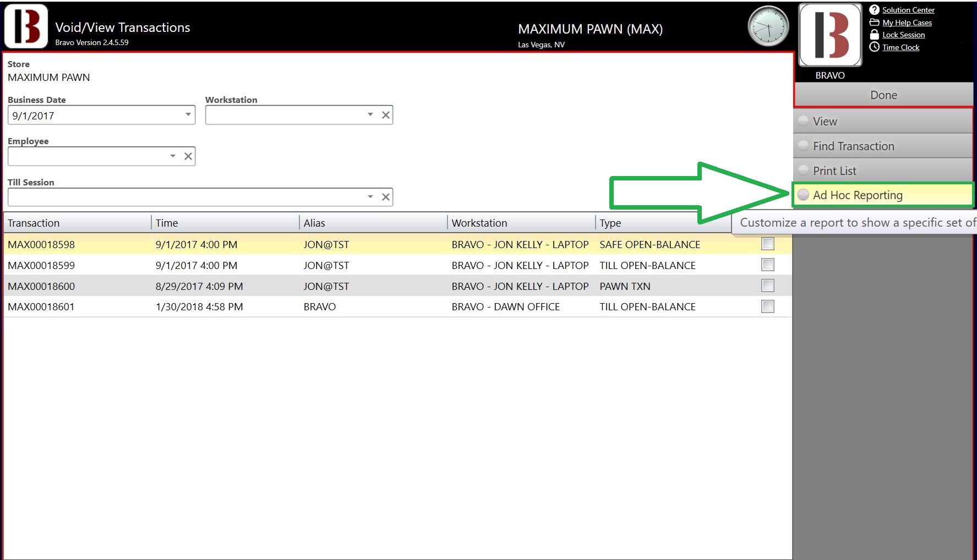The image size is (977, 560).
Task: Check the box for MAX00018600
Action: 768,286
